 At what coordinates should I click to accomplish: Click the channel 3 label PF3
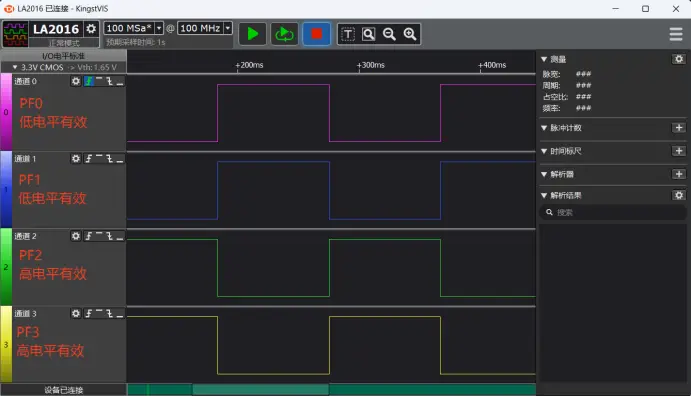pyautogui.click(x=28, y=332)
